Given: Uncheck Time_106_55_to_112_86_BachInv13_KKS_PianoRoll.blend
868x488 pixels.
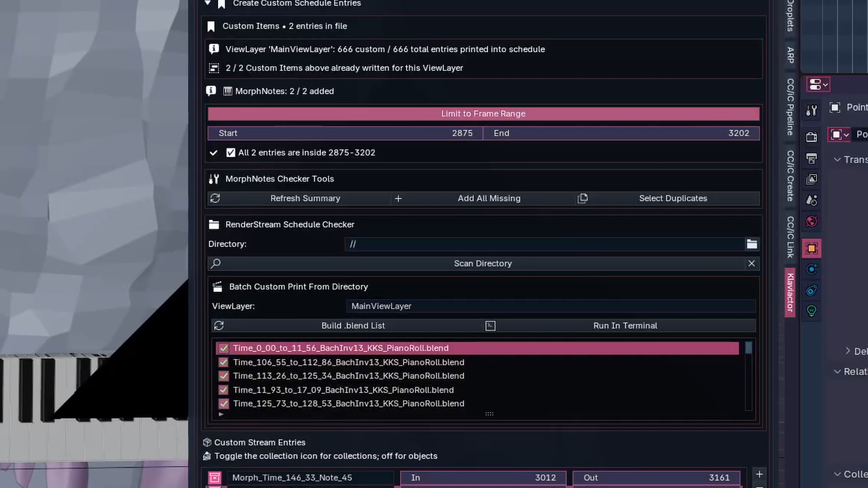Looking at the screenshot, I should pyautogui.click(x=223, y=362).
